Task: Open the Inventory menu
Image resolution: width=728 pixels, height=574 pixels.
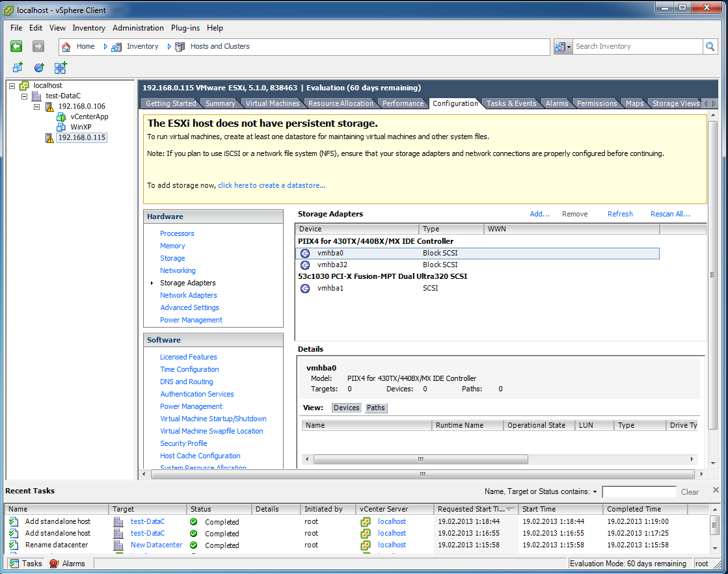Action: (x=88, y=28)
